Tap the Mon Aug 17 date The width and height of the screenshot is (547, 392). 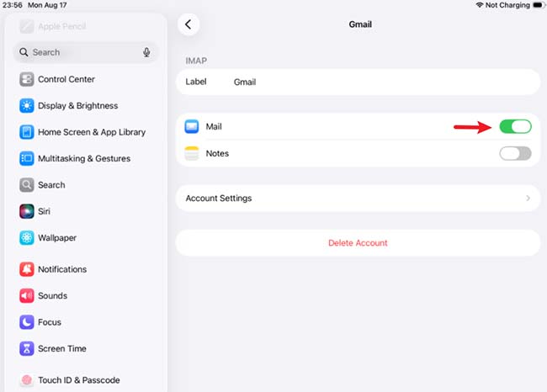pyautogui.click(x=47, y=5)
